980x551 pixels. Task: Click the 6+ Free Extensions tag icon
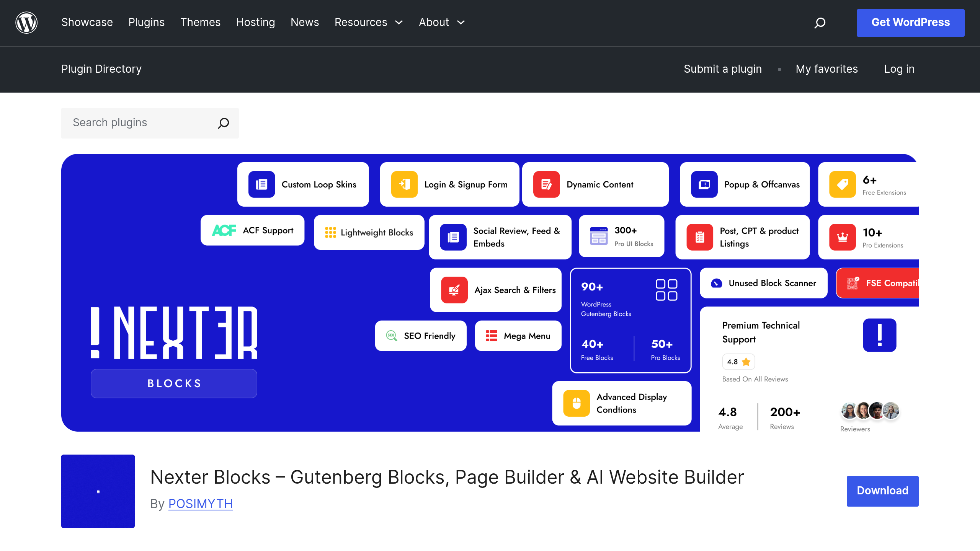pyautogui.click(x=843, y=184)
